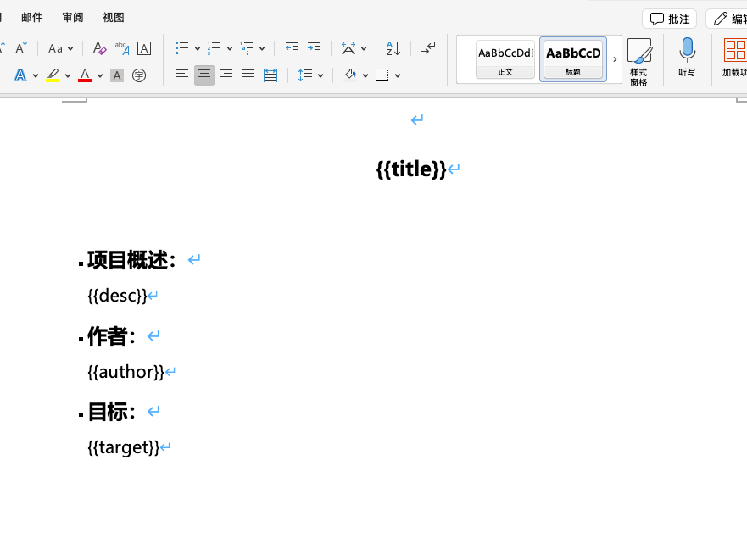Expand borders dropdown arrow

point(398,75)
